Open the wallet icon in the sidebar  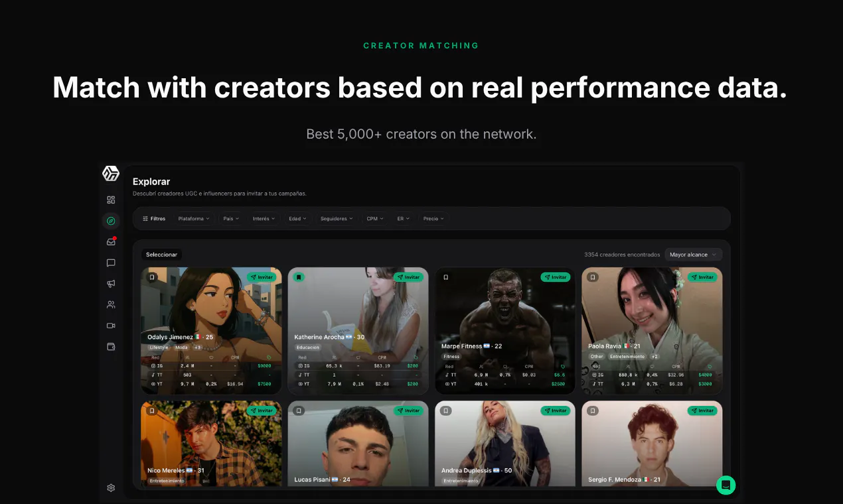coord(111,346)
